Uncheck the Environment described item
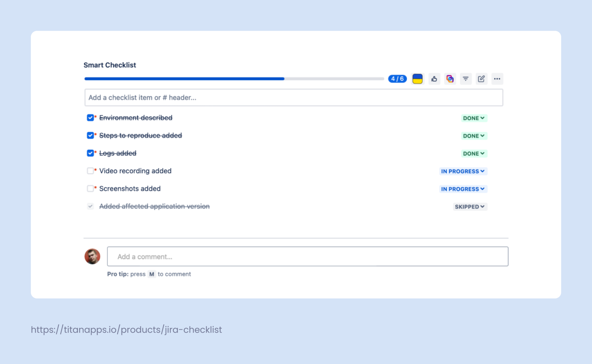This screenshot has height=364, width=592. tap(90, 117)
